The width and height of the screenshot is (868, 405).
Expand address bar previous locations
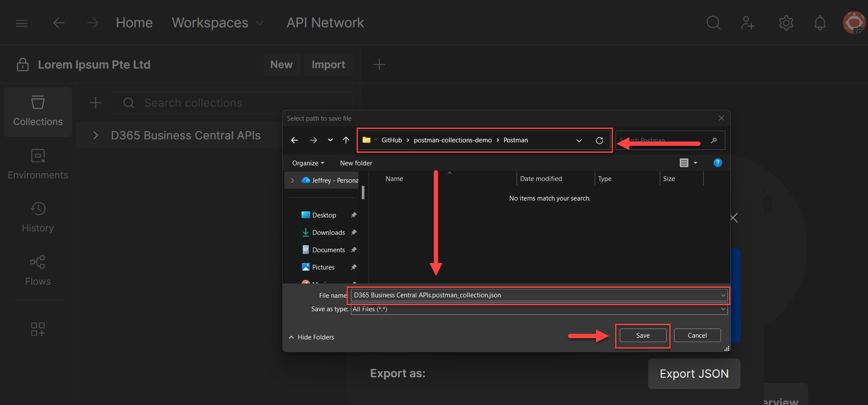(x=579, y=140)
